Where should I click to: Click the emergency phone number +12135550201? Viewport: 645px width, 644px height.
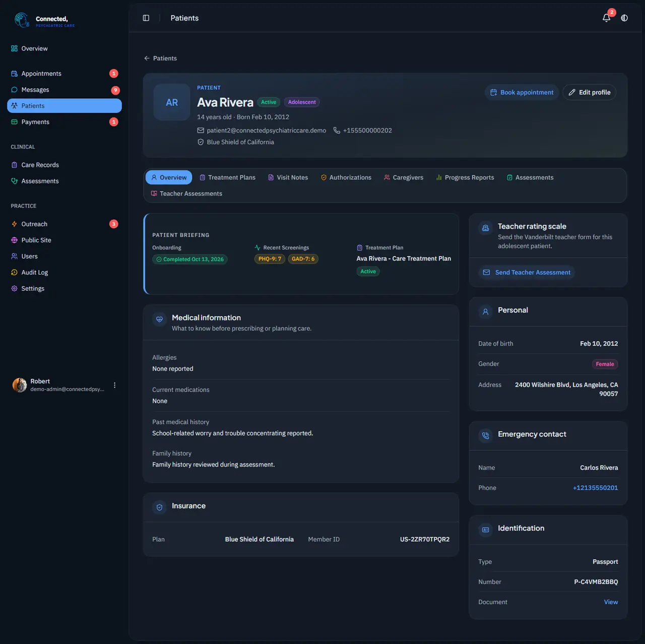pyautogui.click(x=595, y=488)
